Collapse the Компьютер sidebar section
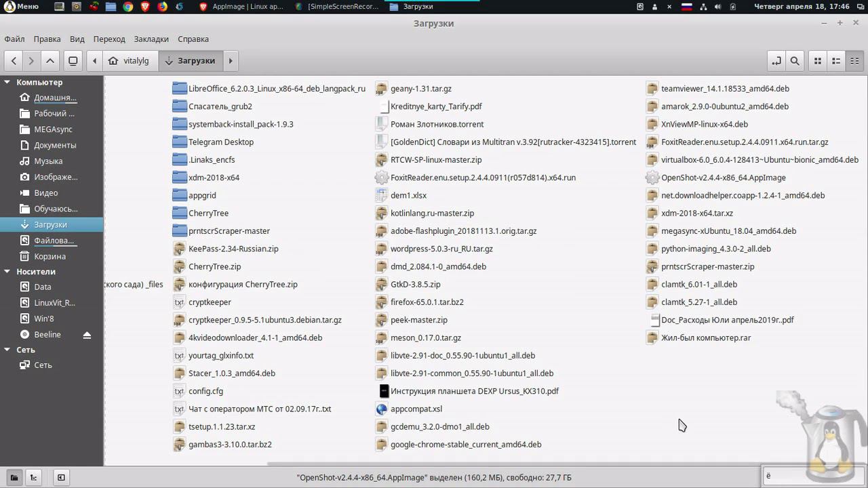 click(7, 82)
